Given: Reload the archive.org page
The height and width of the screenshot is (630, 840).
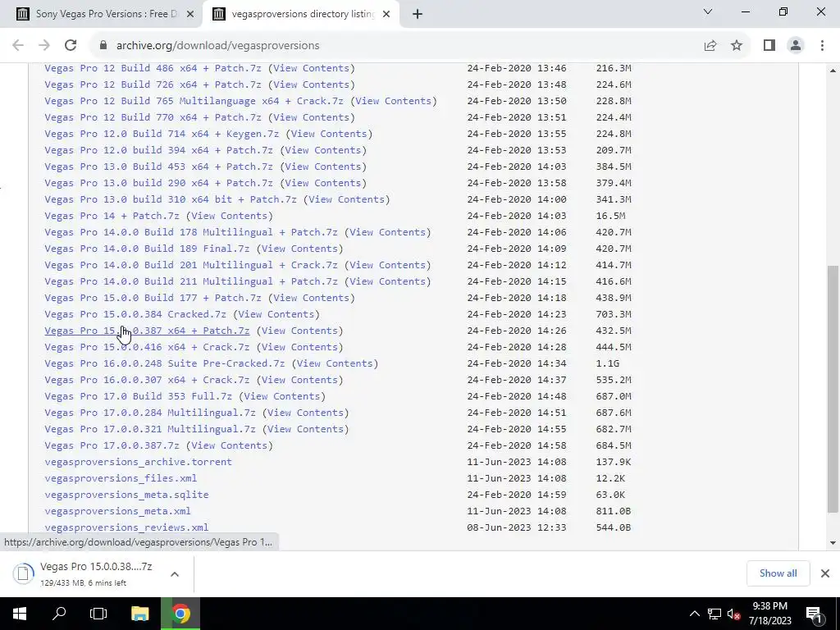Looking at the screenshot, I should coord(71,46).
